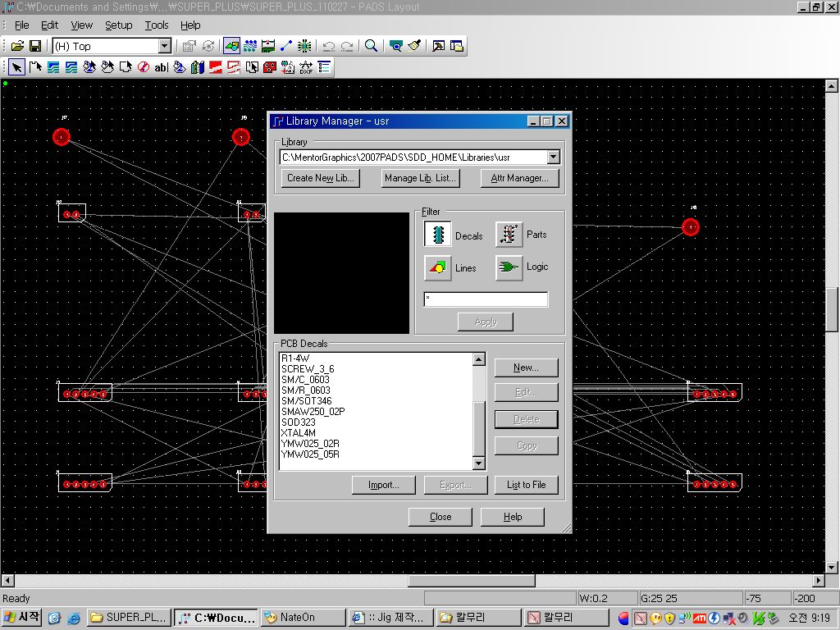Switch to SUPER_PL... folder taskbar item

pos(129,618)
